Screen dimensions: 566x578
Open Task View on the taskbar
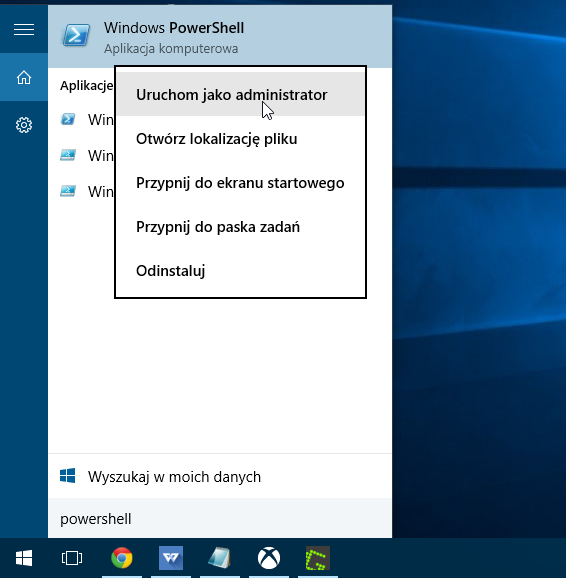tap(72, 558)
